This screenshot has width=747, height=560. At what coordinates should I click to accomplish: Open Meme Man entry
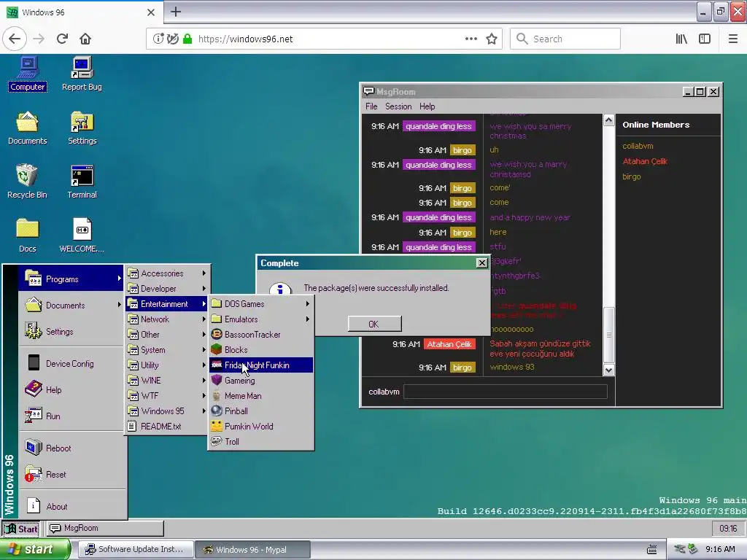(261, 395)
